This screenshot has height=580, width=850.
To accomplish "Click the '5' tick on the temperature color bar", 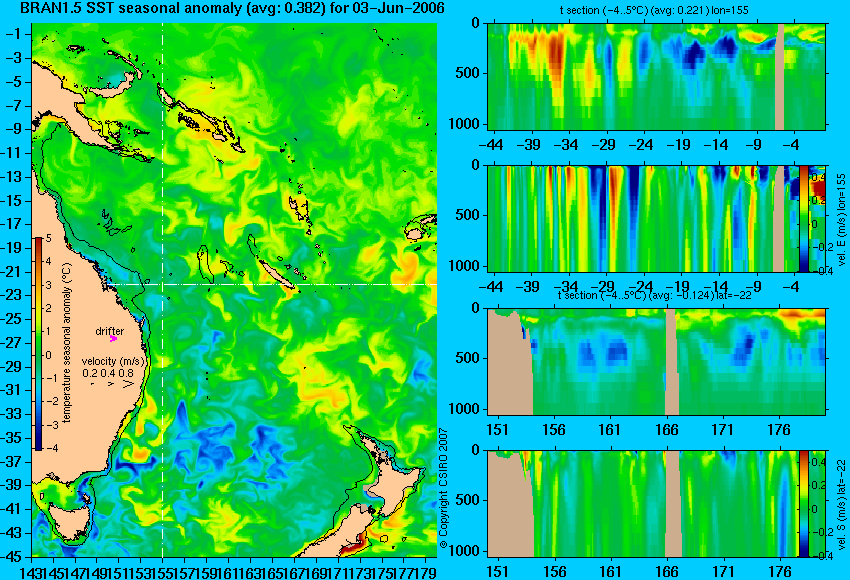I will tap(48, 238).
